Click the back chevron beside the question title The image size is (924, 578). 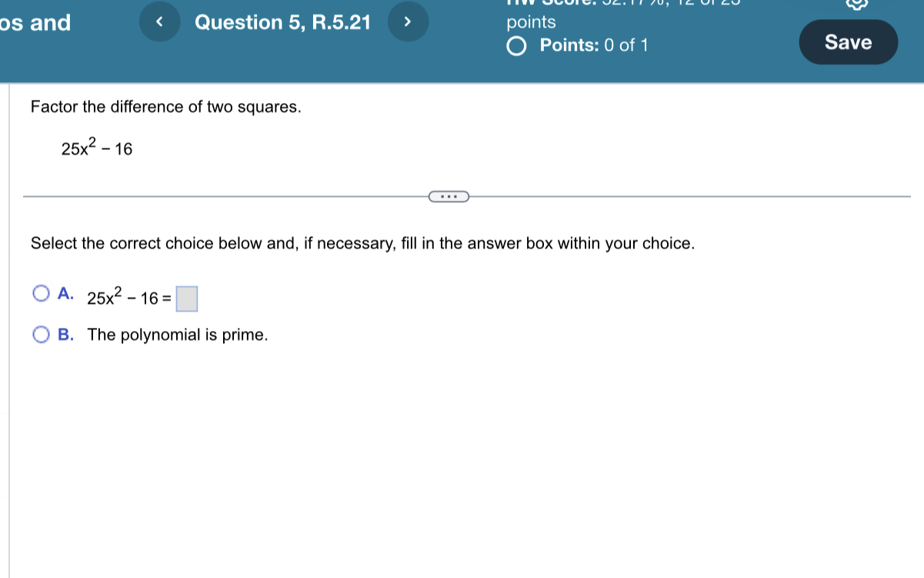pyautogui.click(x=160, y=22)
